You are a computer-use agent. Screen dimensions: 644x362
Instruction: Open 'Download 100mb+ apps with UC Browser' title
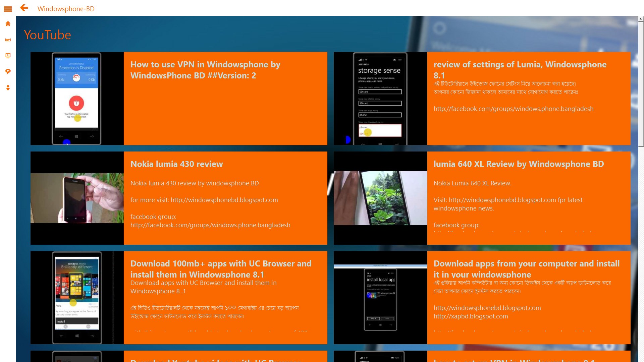[221, 269]
